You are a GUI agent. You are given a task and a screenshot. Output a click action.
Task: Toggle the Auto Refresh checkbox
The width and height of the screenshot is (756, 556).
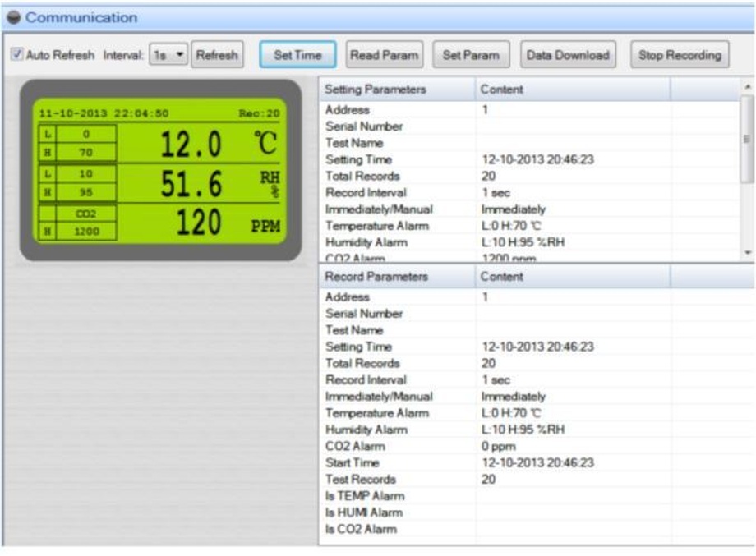click(x=16, y=54)
